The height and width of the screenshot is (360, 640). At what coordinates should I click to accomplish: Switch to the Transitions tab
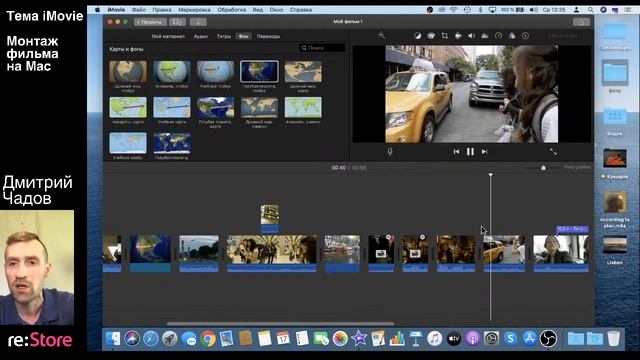pyautogui.click(x=268, y=36)
